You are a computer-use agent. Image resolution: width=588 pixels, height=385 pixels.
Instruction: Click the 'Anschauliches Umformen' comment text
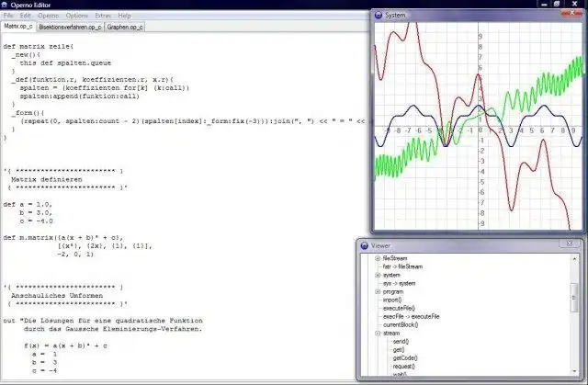point(57,295)
